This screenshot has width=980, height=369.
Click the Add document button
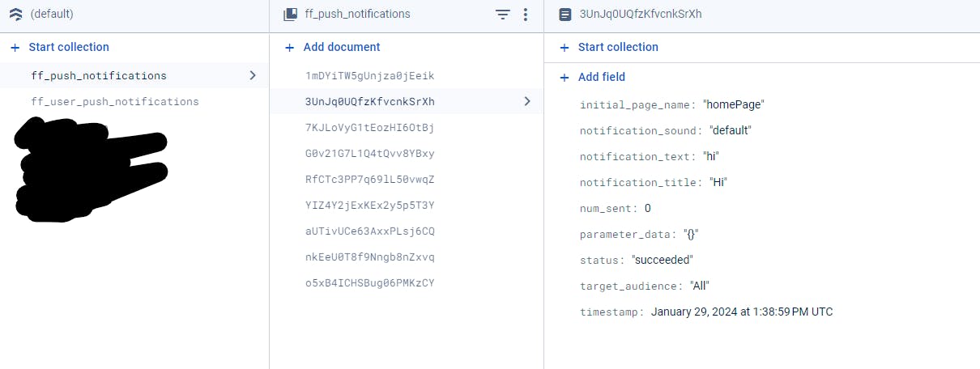(341, 47)
